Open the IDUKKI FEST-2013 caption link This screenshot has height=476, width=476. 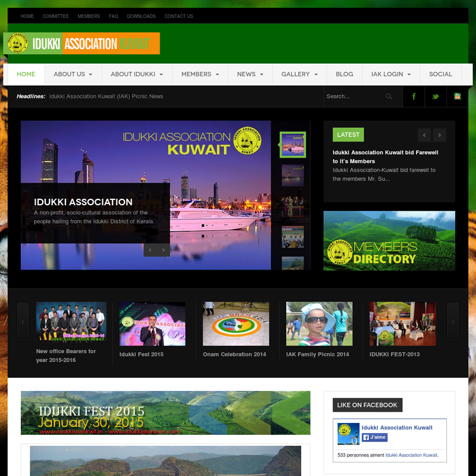click(394, 354)
